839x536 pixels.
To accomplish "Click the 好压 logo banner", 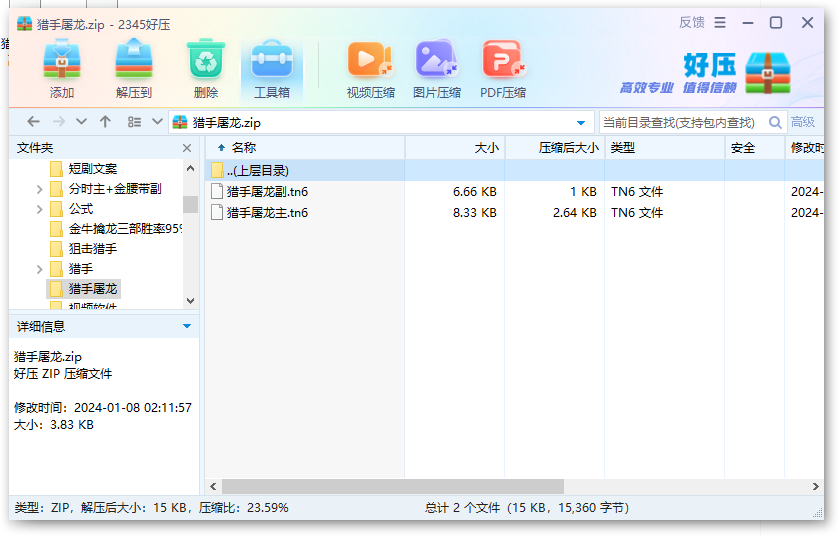I will tap(705, 73).
